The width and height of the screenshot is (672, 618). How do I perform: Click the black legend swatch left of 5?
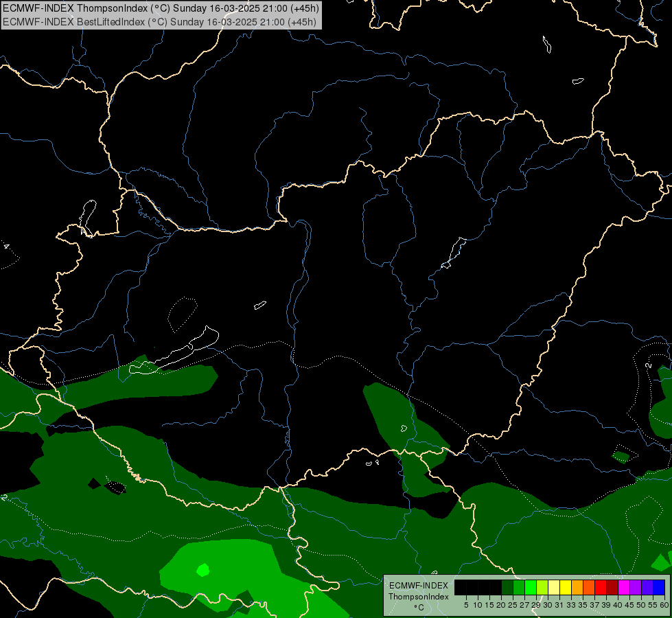point(461,588)
